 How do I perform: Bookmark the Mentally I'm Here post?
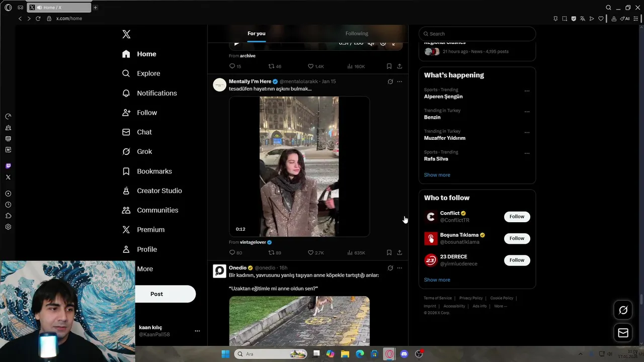(389, 252)
